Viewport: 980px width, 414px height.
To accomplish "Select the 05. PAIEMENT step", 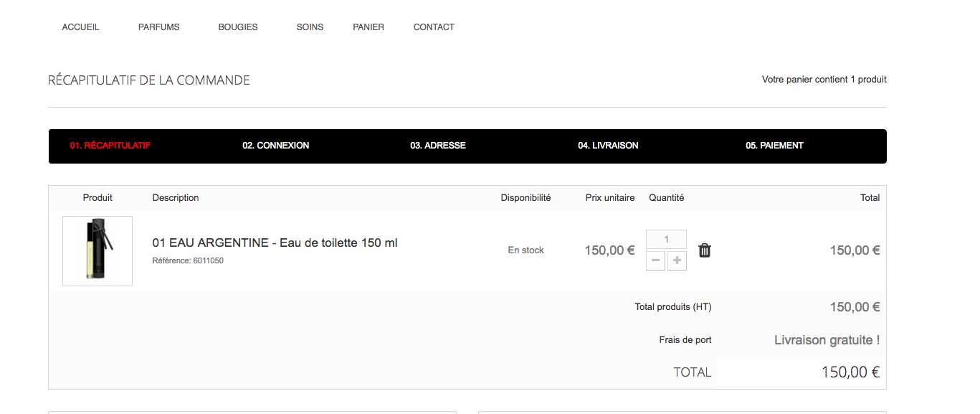I will [774, 146].
